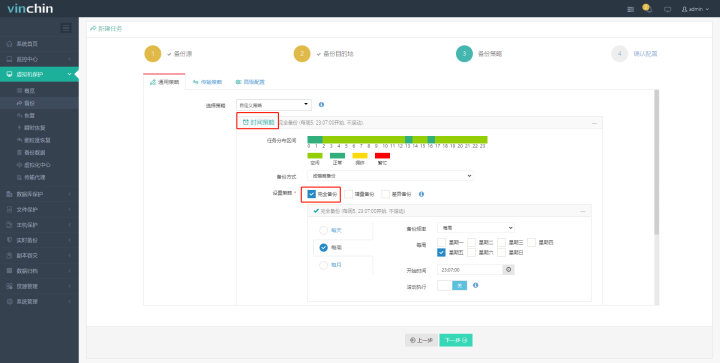Screen dimensions: 720x363
Task: Switch to General Strategy (通用策略) tab
Action: click(164, 82)
